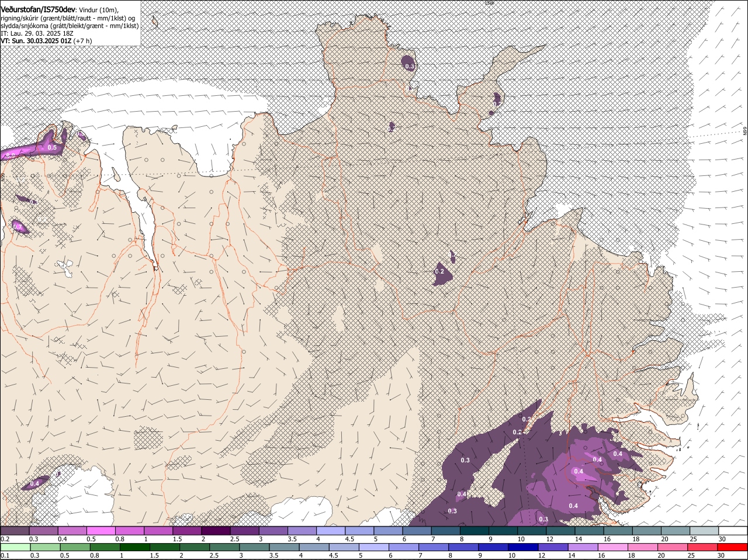Viewport: 748px width, 560px height.
Task: Pick the dark mauve 0.2 snow legend swatch
Action: 15,531
